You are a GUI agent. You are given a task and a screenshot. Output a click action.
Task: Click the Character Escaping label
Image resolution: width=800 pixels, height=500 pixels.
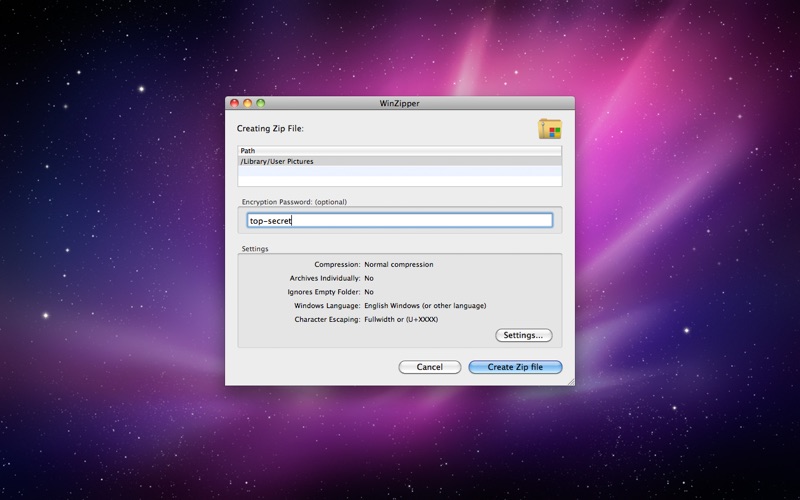tap(328, 319)
